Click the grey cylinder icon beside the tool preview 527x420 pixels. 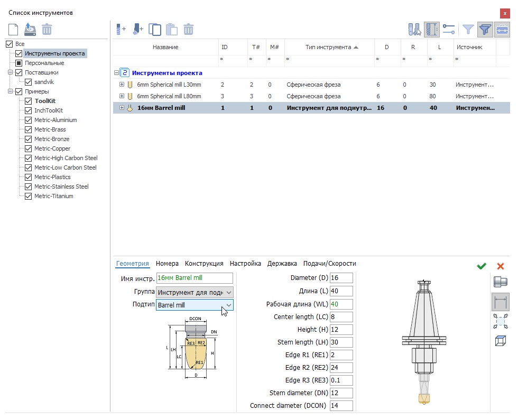(x=501, y=282)
